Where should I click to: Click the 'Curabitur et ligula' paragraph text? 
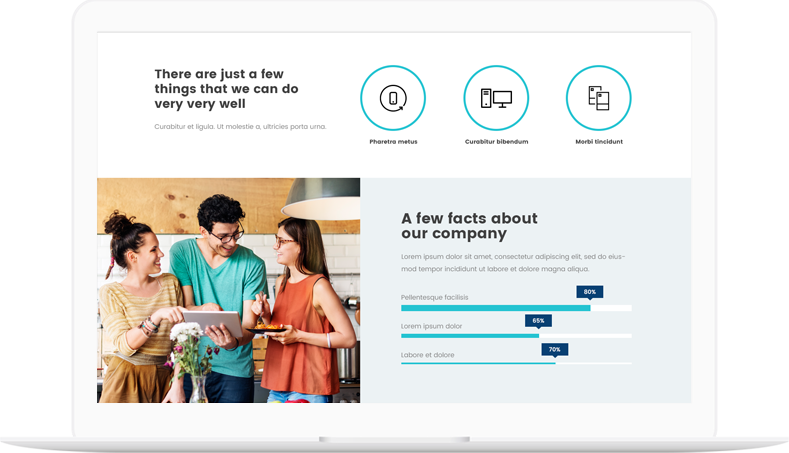240,127
